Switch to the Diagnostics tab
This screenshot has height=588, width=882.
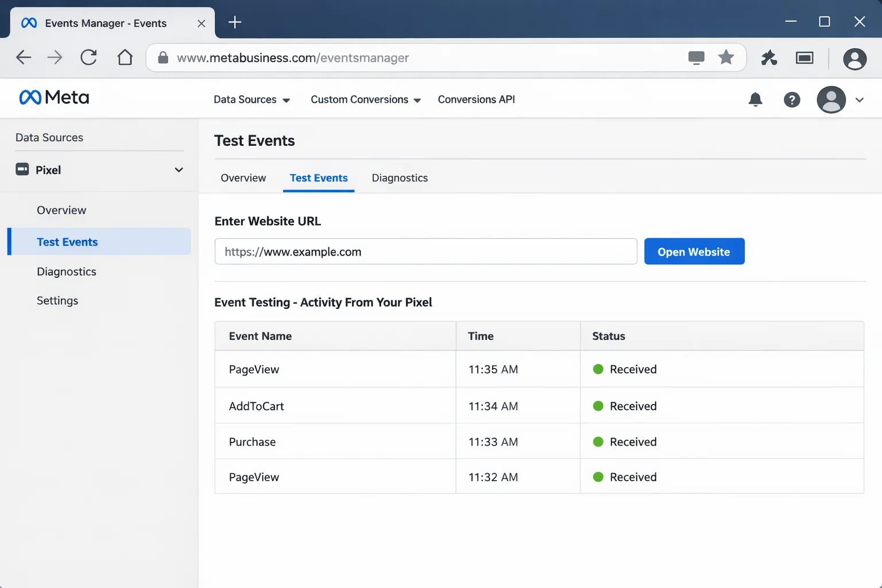click(400, 178)
